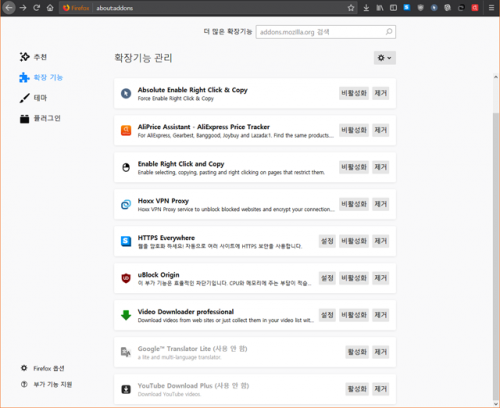Remove HTTPS Everywhere
This screenshot has width=500, height=408.
click(x=380, y=241)
